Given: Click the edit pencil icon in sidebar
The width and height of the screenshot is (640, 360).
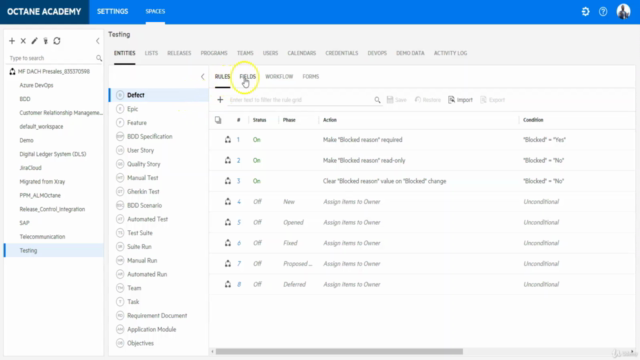Looking at the screenshot, I should click(34, 41).
